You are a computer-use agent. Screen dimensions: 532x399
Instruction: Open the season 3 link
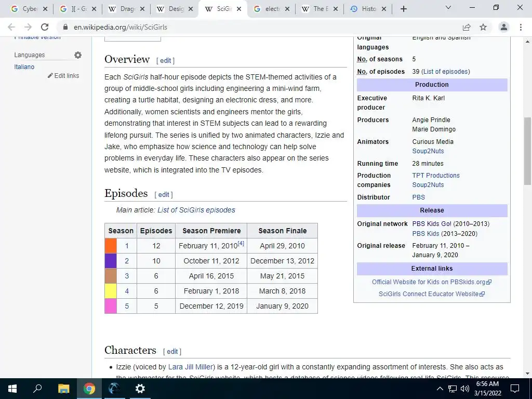point(127,276)
